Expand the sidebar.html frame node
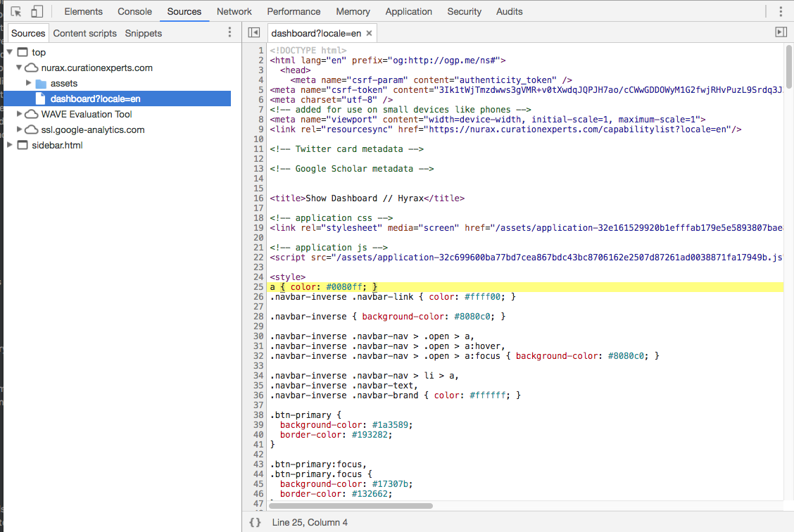 tap(10, 145)
